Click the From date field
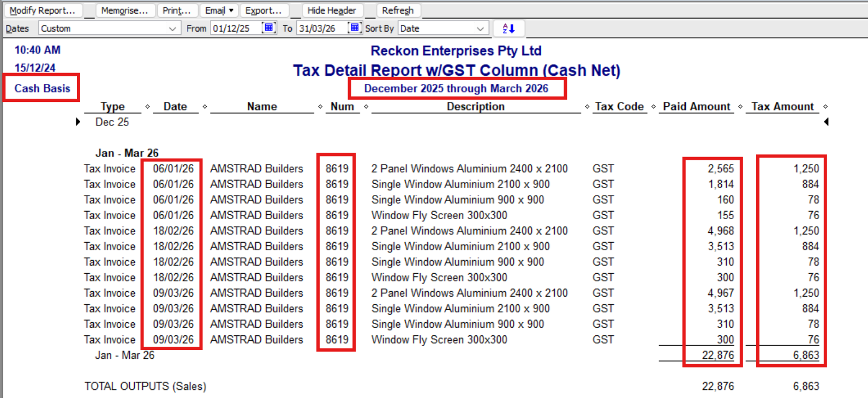Screen dimensions: 868x398 (236, 28)
